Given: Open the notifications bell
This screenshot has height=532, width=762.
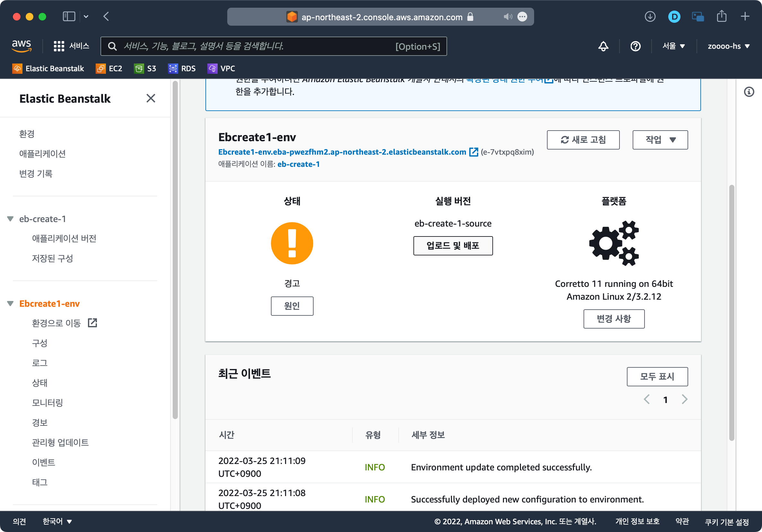Looking at the screenshot, I should (603, 46).
